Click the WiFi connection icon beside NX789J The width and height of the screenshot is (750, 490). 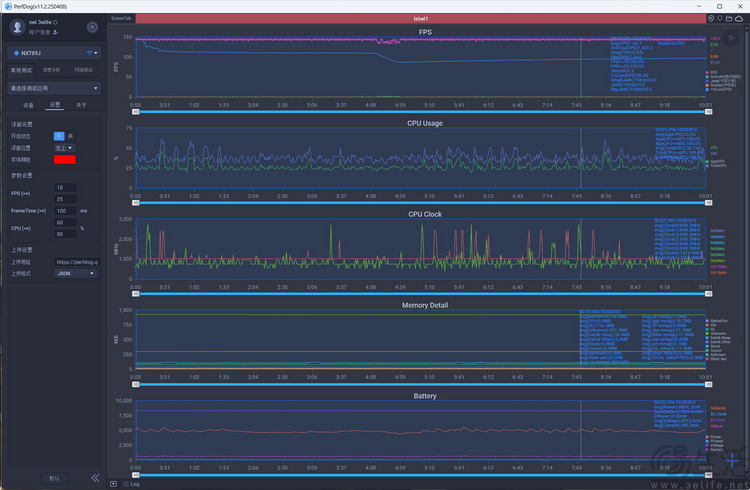click(x=89, y=53)
